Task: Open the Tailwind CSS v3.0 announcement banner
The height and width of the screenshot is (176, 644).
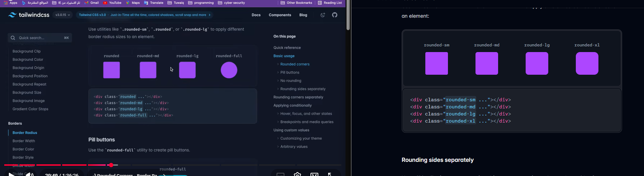Action: coord(144,15)
